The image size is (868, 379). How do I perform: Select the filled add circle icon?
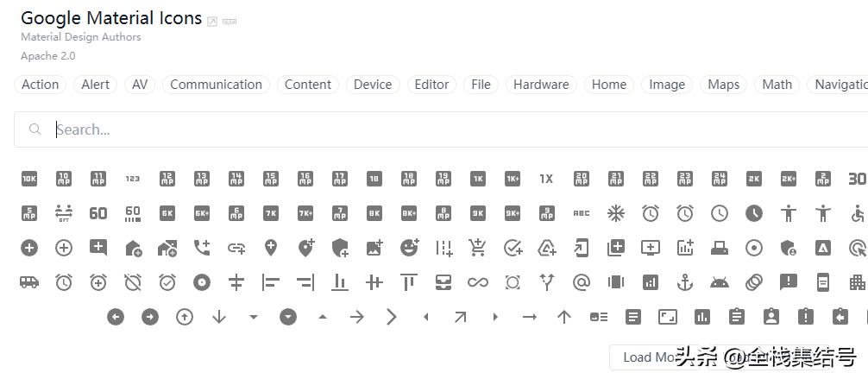click(x=29, y=248)
